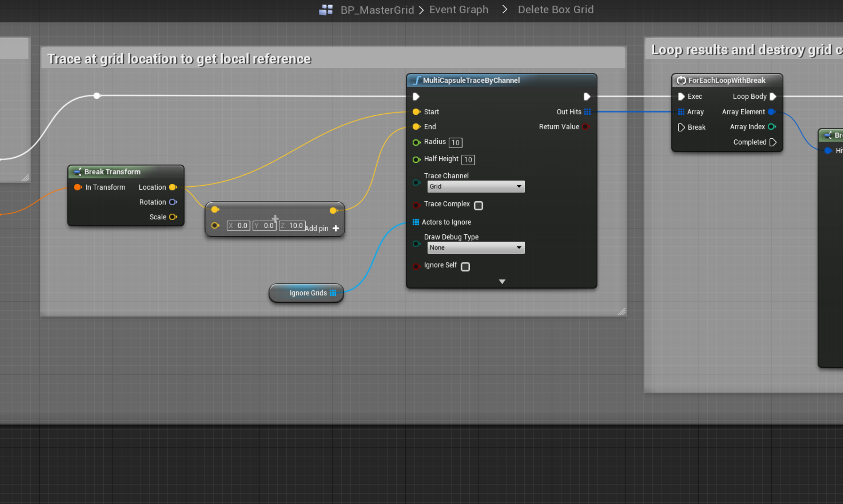843x504 pixels.
Task: Click the Return Value boolean pin
Action: [586, 126]
